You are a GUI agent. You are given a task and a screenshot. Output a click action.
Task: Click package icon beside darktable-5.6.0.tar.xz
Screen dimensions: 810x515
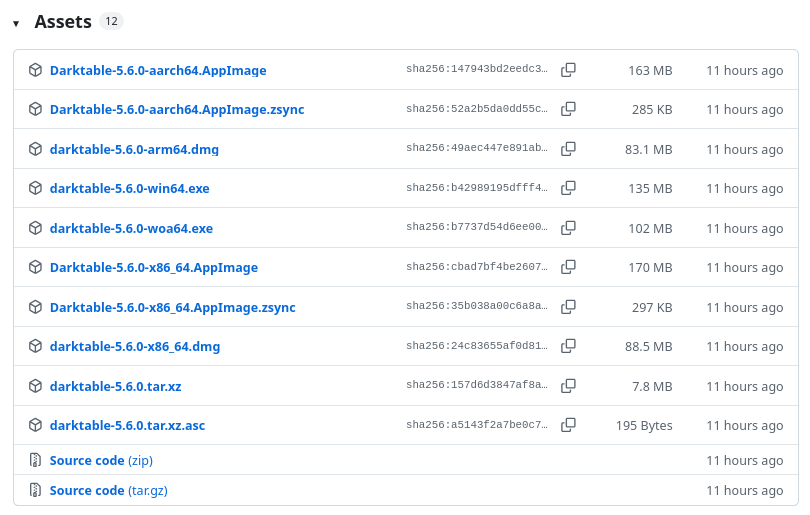click(x=35, y=386)
